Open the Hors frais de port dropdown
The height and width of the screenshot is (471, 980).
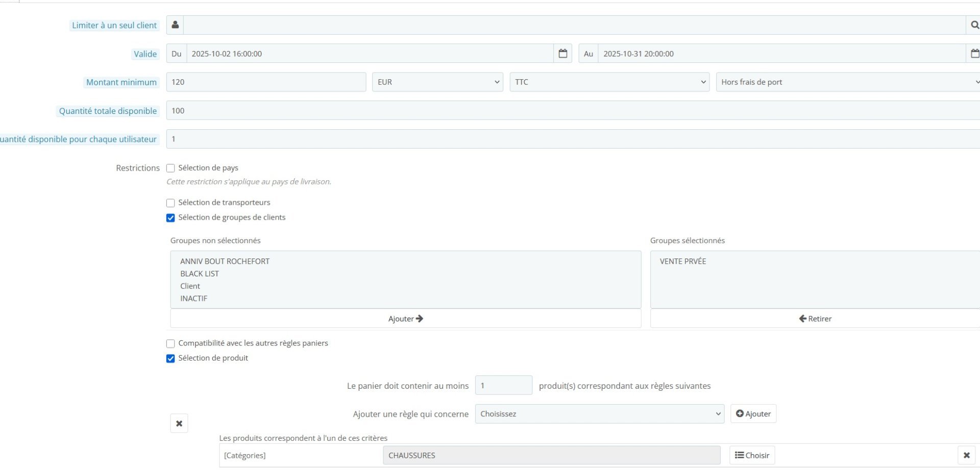(848, 82)
